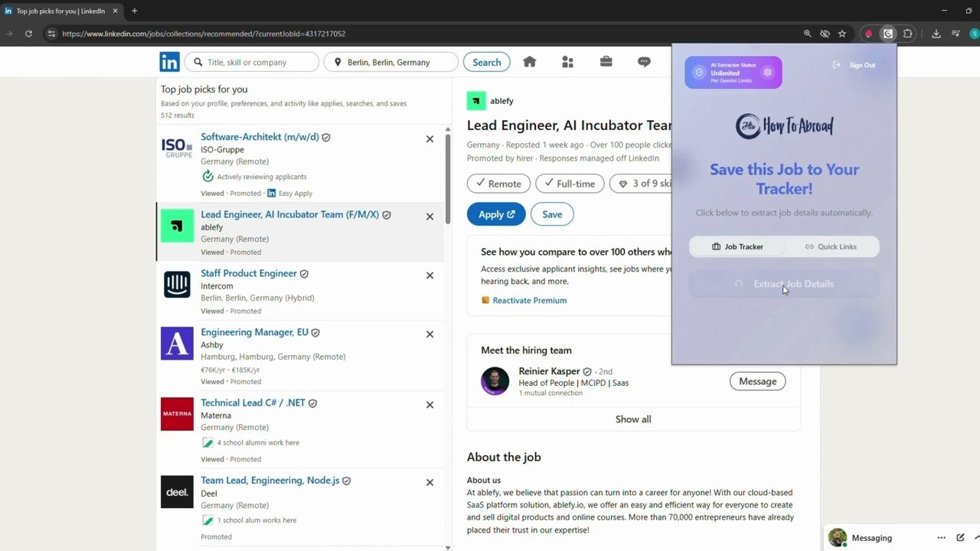This screenshot has width=980, height=551.
Task: Open AI Extractor settings gear in extension
Action: click(767, 71)
